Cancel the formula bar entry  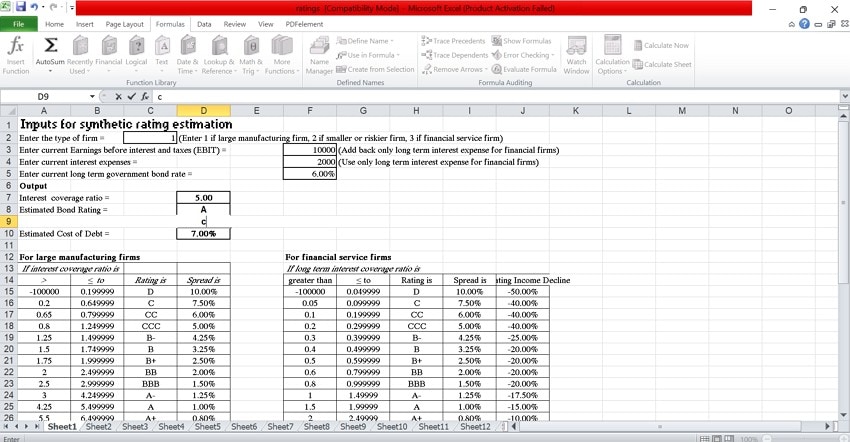118,97
